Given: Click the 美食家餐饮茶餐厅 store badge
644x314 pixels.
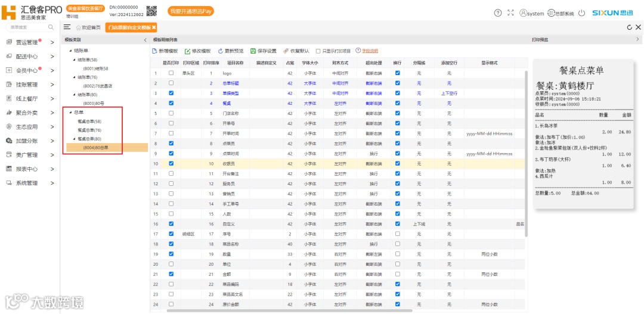Looking at the screenshot, I should (x=85, y=8).
